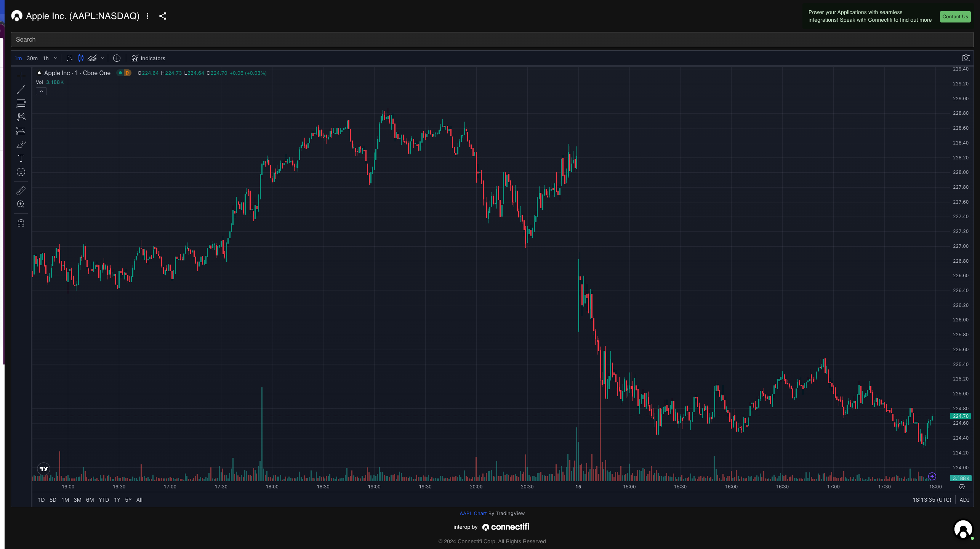Click the Contact Us button
This screenshot has height=549, width=980.
click(955, 16)
